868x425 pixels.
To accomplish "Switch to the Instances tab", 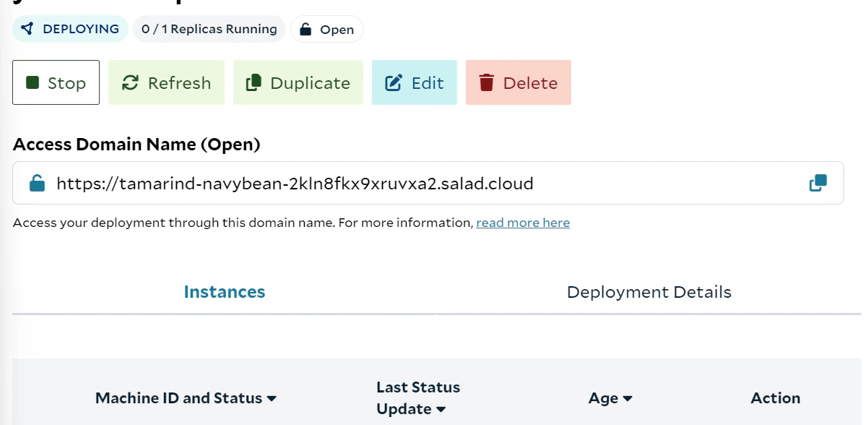I will 225,292.
